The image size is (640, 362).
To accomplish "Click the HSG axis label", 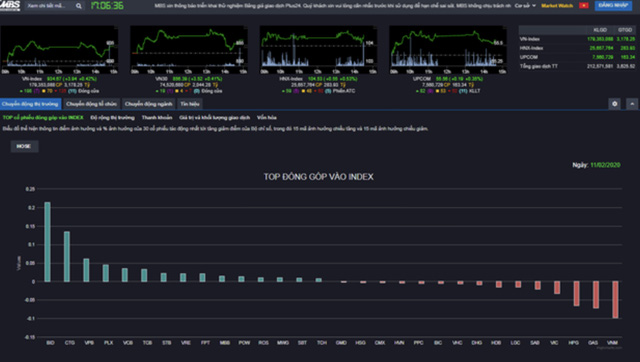I will click(360, 343).
